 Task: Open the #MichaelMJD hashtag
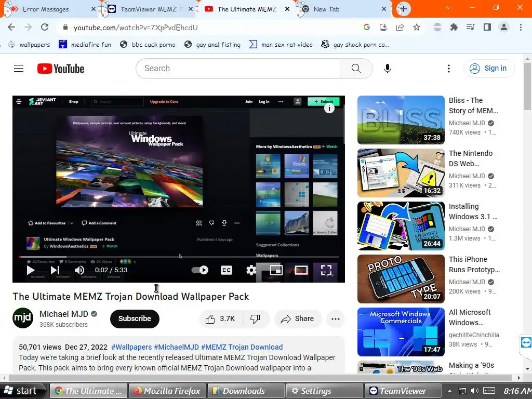(x=176, y=347)
